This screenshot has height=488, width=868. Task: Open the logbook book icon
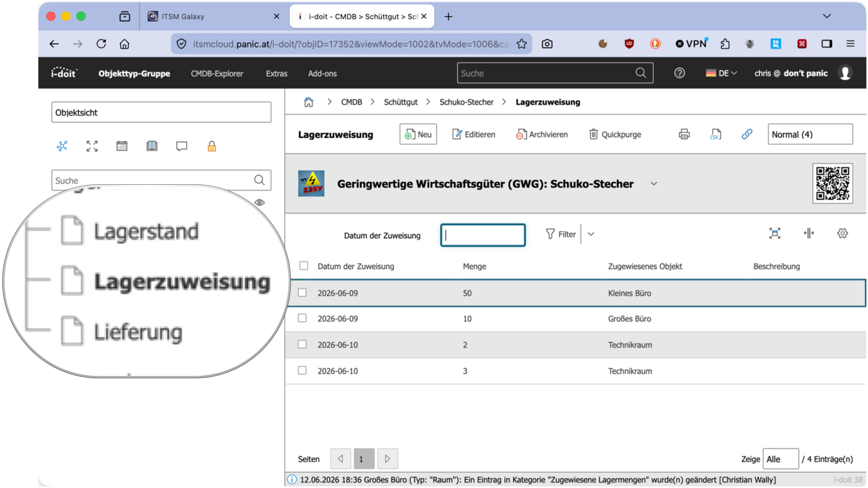tap(152, 146)
